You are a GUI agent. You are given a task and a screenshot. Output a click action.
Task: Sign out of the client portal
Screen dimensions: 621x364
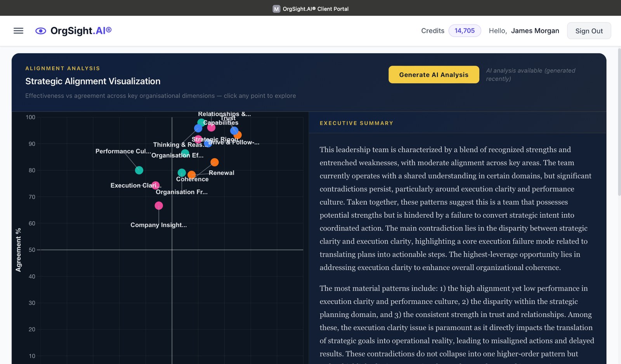[589, 31]
